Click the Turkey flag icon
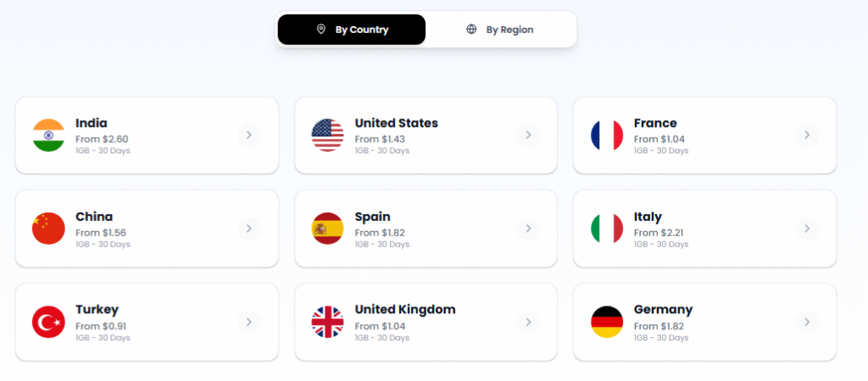Image resolution: width=868 pixels, height=381 pixels. (48, 322)
